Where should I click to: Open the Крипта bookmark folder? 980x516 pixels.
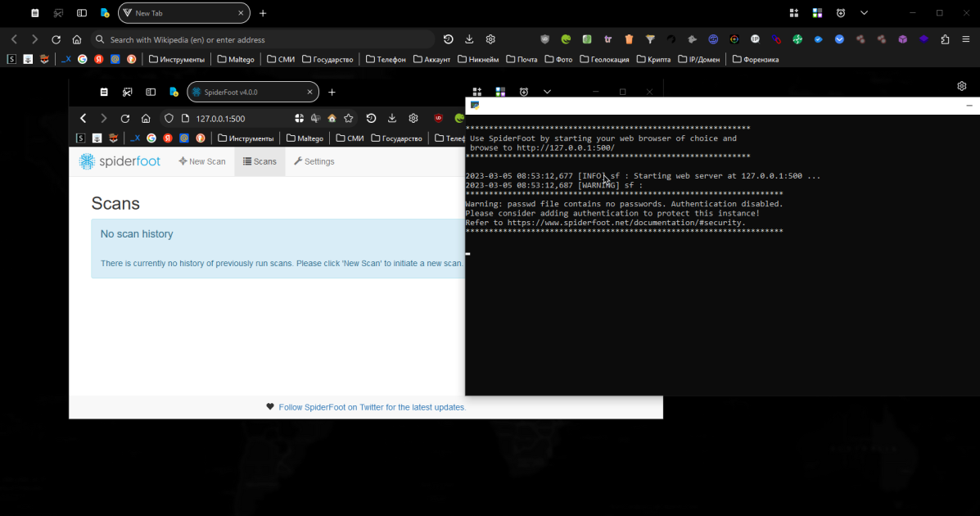[x=654, y=60]
